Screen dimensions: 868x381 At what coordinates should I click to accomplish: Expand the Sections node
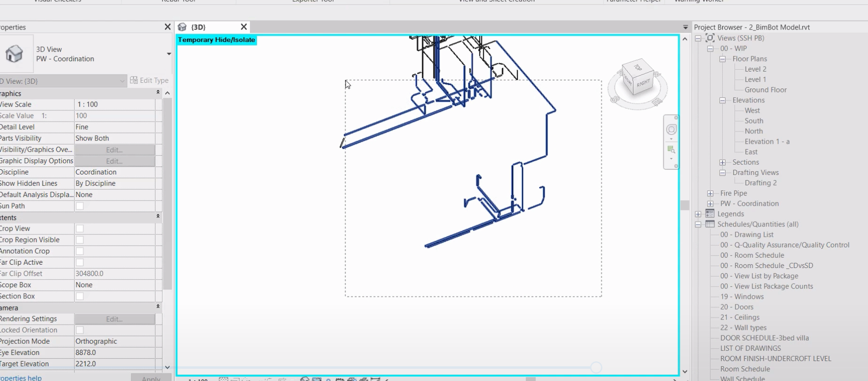coord(722,162)
